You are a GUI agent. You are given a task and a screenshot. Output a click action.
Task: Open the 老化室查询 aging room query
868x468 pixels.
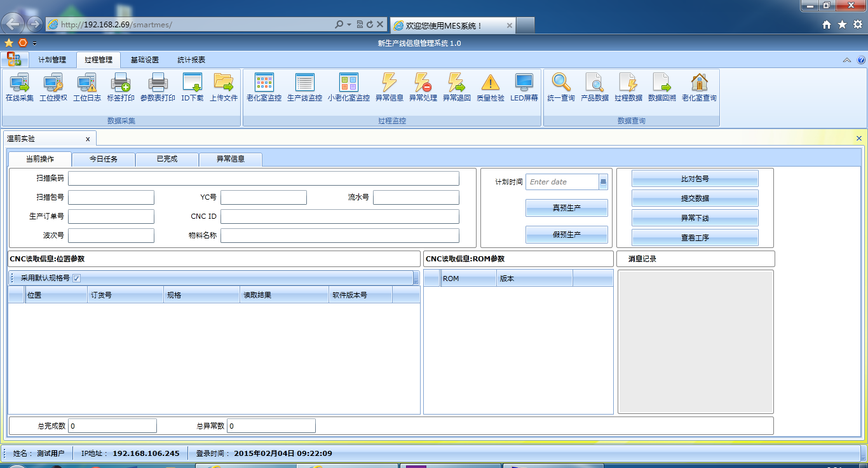click(699, 87)
